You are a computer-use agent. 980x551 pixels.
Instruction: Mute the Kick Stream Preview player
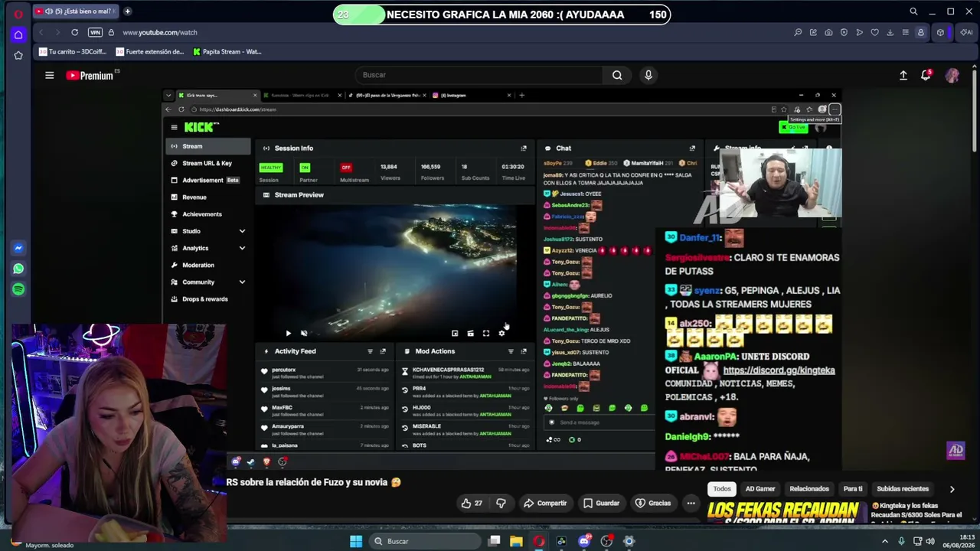click(304, 333)
